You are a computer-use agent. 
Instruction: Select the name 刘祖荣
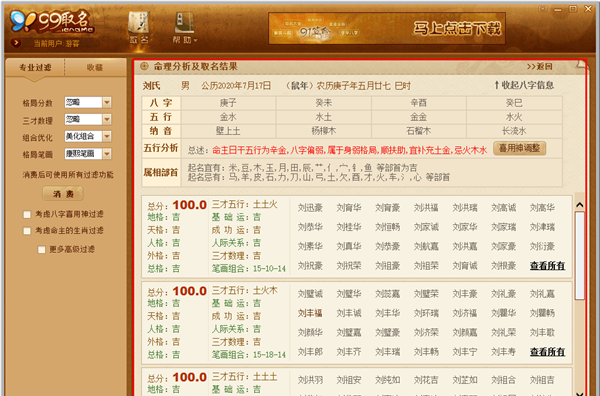[426, 266]
